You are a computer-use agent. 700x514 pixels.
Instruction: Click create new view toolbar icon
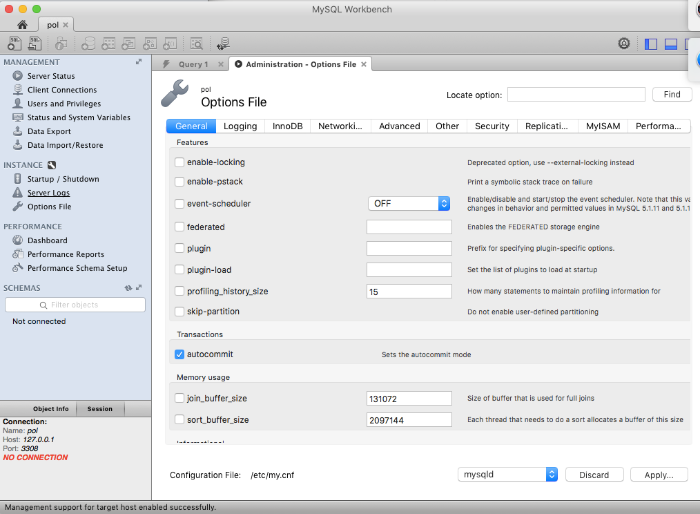(x=129, y=43)
